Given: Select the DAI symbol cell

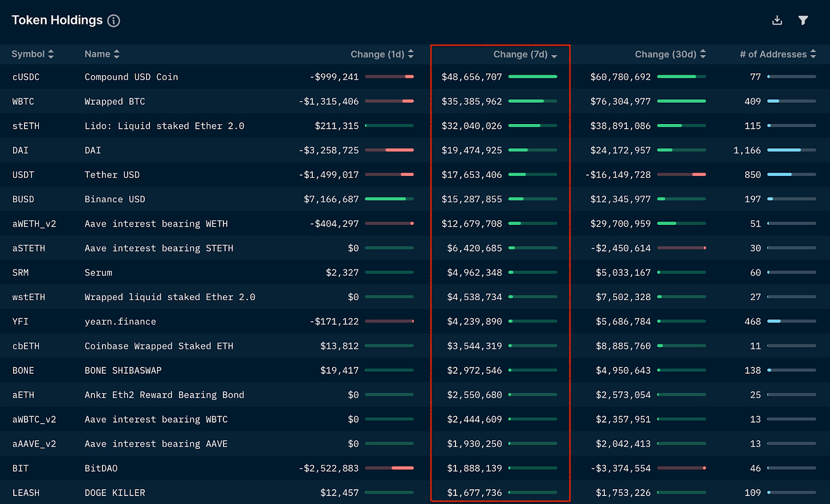Looking at the screenshot, I should point(21,150).
